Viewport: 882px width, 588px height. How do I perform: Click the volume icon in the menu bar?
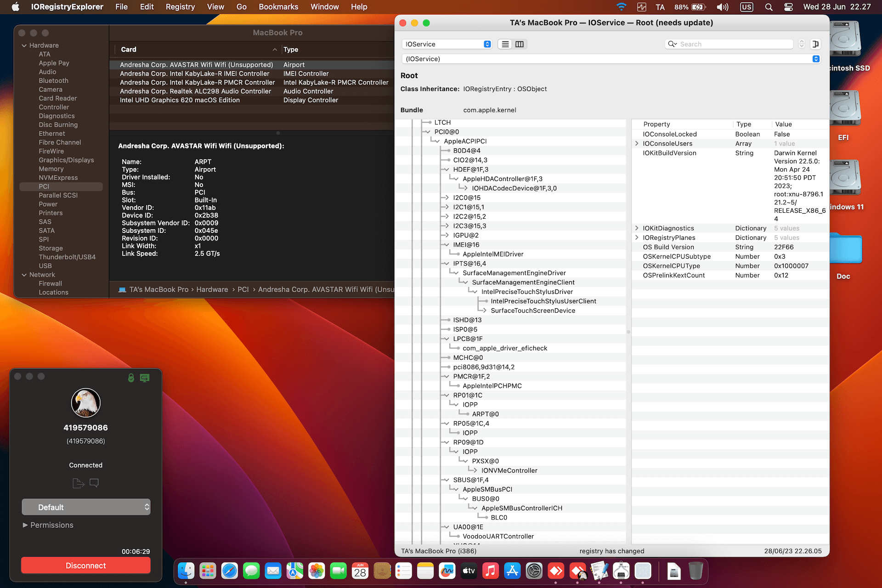(x=723, y=7)
